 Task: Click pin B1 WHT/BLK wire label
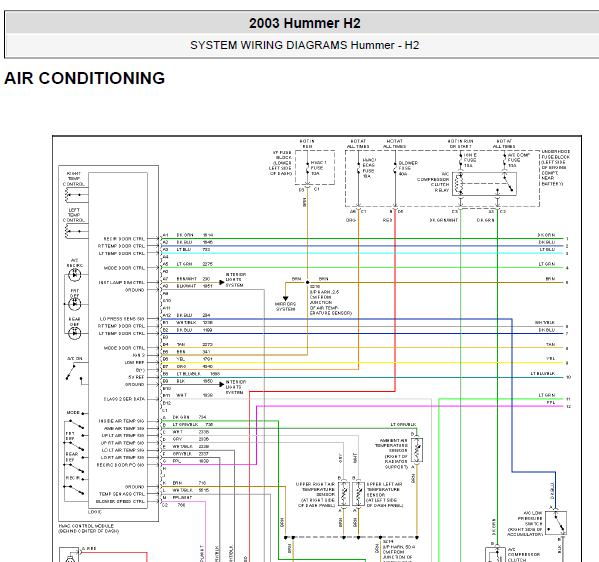pos(186,322)
